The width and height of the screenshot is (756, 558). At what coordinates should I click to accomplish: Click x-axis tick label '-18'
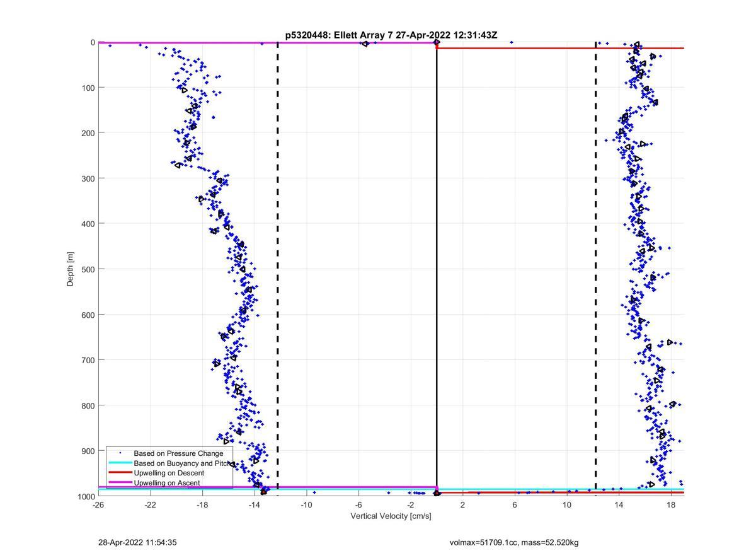202,505
